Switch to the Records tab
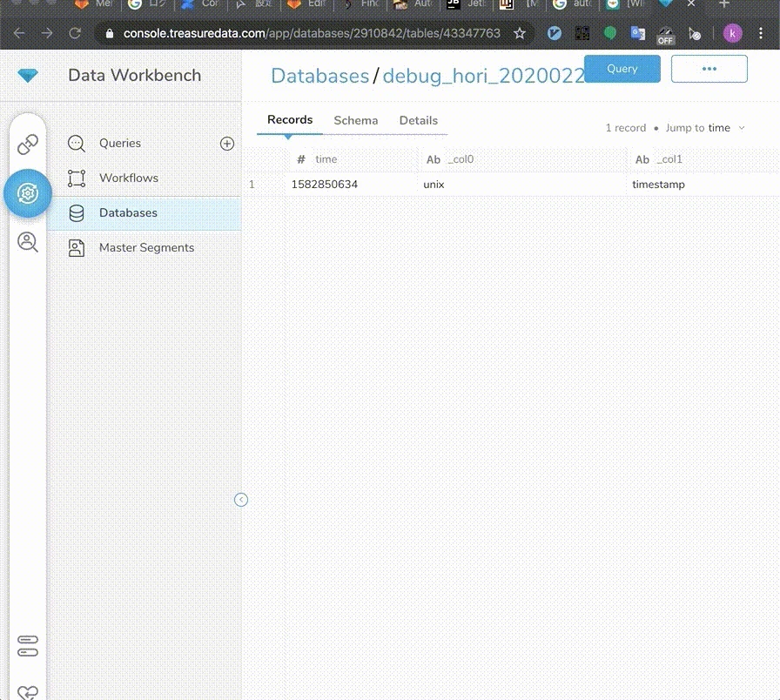Viewport: 780px width, 700px height. (290, 120)
